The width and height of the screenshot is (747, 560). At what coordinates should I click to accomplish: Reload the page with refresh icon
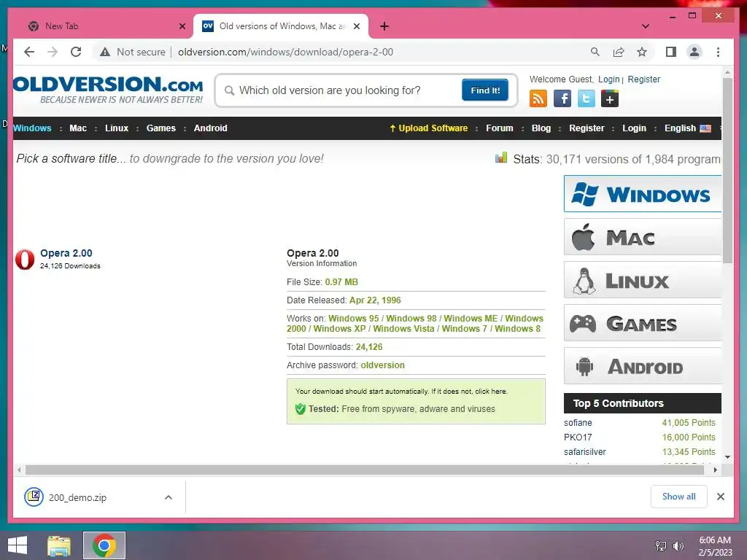76,52
